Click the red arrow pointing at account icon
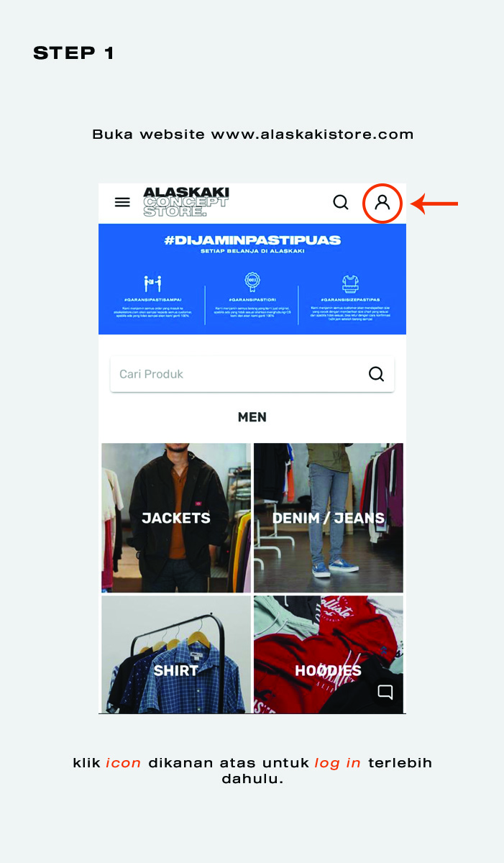504x863 pixels. point(434,204)
